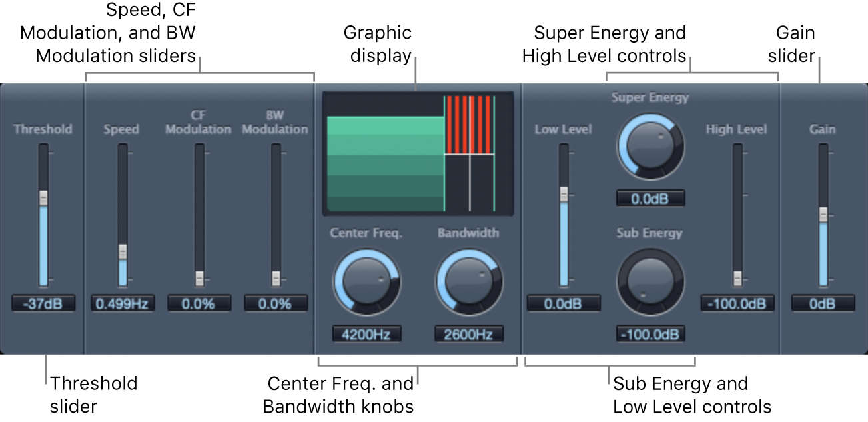This screenshot has height=422, width=868.
Task: Click the Bandwidth label
Action: pyautogui.click(x=468, y=233)
